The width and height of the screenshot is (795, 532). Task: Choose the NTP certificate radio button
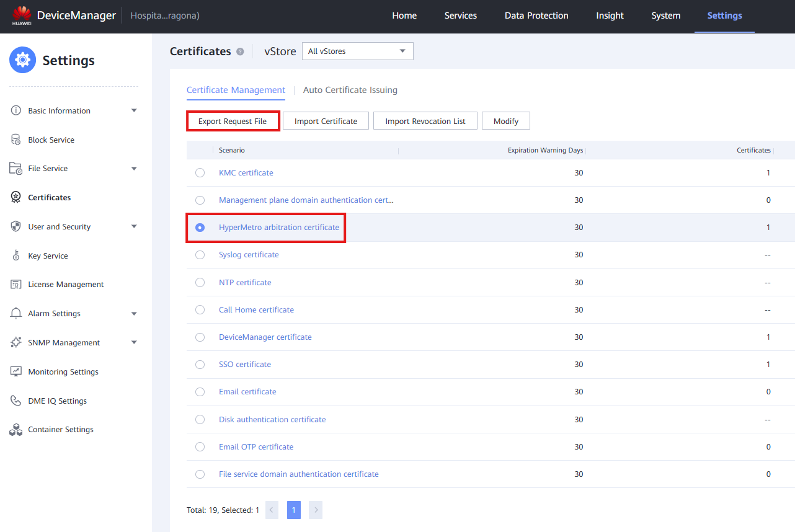click(200, 282)
